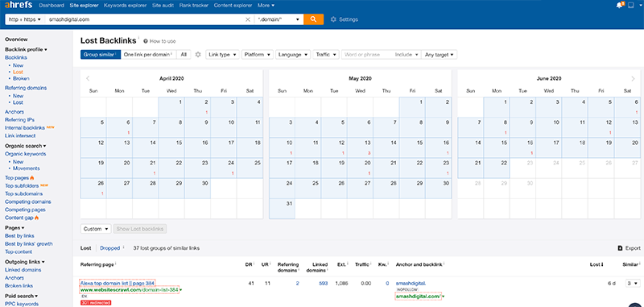The height and width of the screenshot is (307, 644).
Task: Open the Similar 3 dropdown
Action: 633,283
